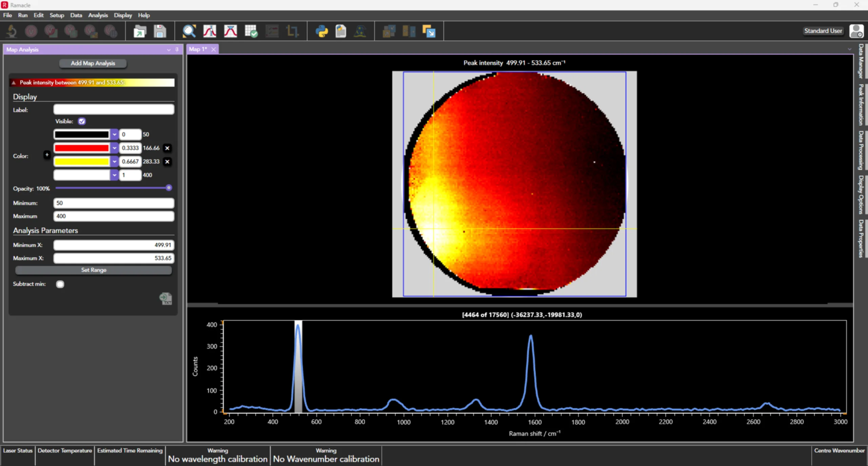Viewport: 868px width, 466px height.
Task: Click the magnifying glass zoom icon
Action: [x=189, y=31]
